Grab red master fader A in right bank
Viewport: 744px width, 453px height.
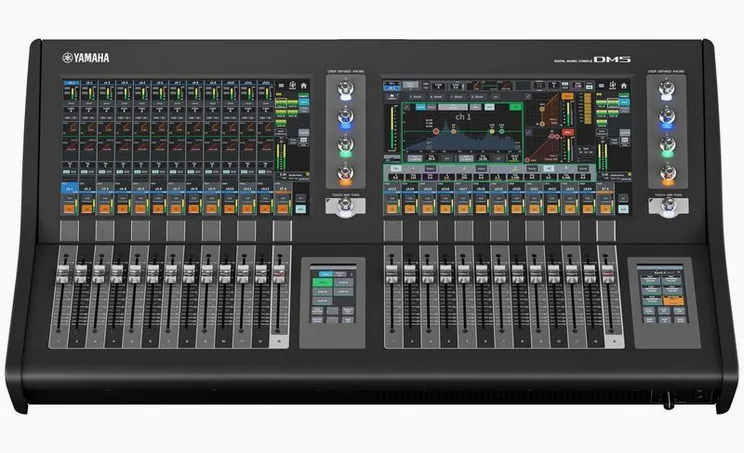(608, 274)
